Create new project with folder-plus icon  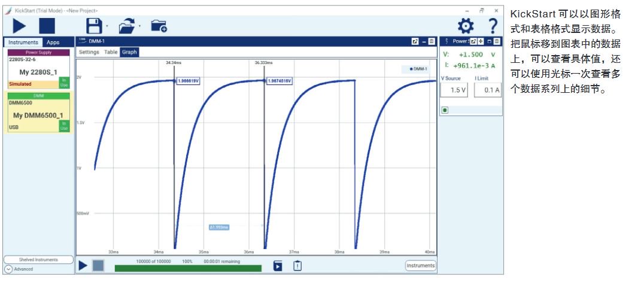tap(157, 25)
